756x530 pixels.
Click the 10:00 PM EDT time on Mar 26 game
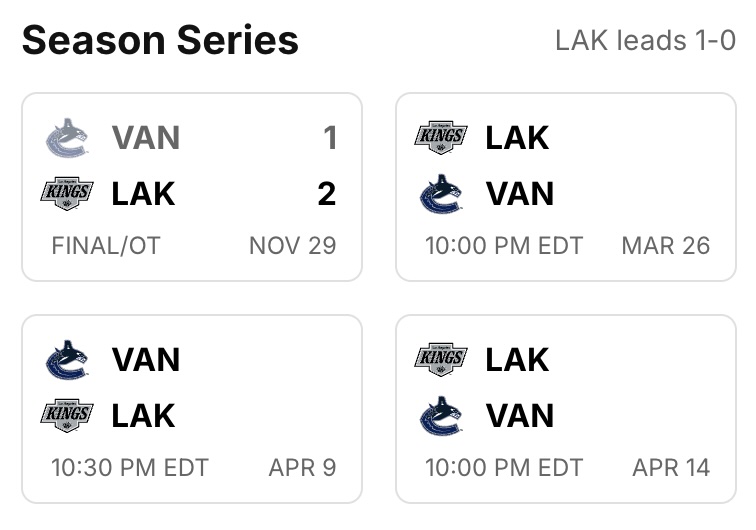(504, 246)
